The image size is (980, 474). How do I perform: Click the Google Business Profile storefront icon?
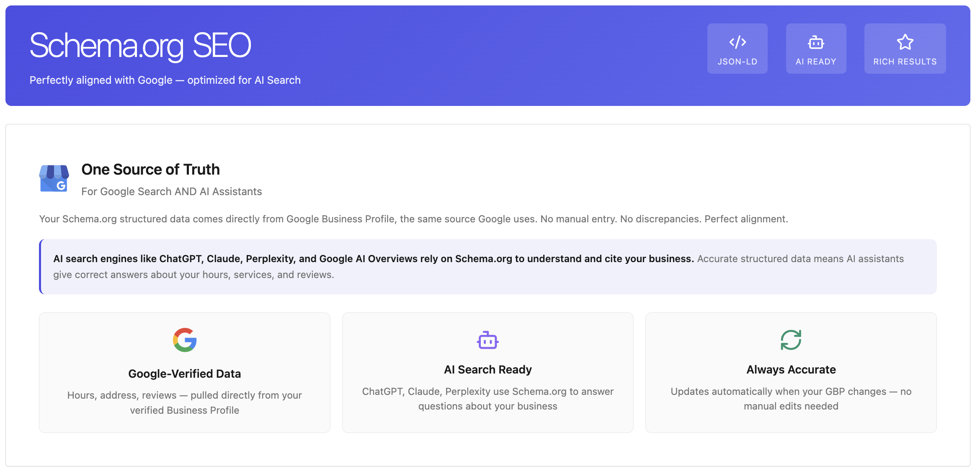[x=54, y=178]
